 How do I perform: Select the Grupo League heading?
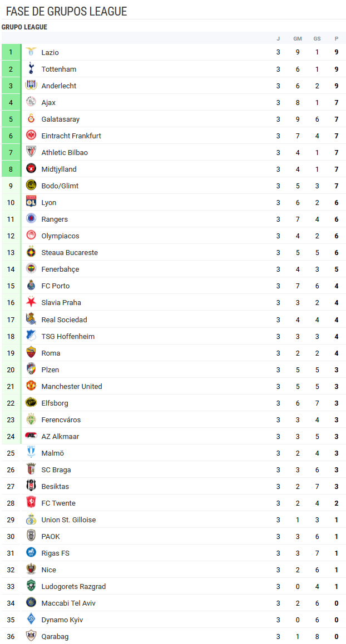coord(24,27)
